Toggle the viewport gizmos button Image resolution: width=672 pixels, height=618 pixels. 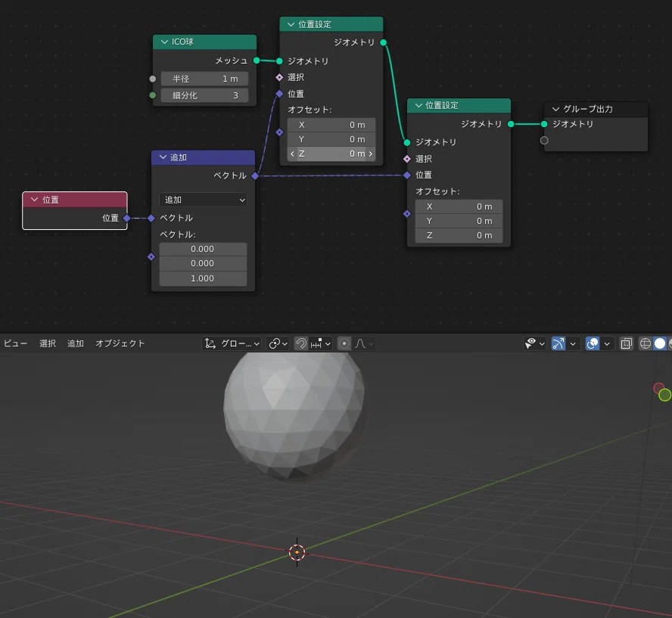point(558,343)
